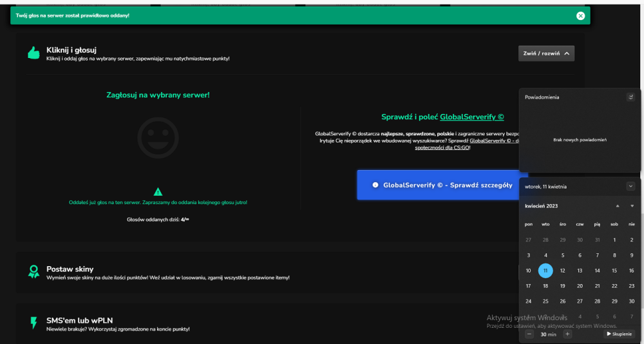Select April 1 in the calendar
This screenshot has height=344, width=644.
[x=614, y=240]
